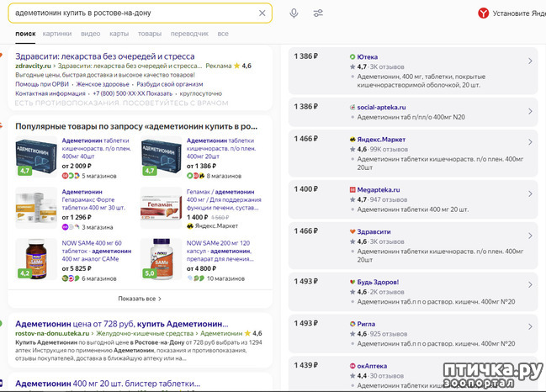
Task: Click the red Yandex browser logo icon
Action: pos(483,13)
